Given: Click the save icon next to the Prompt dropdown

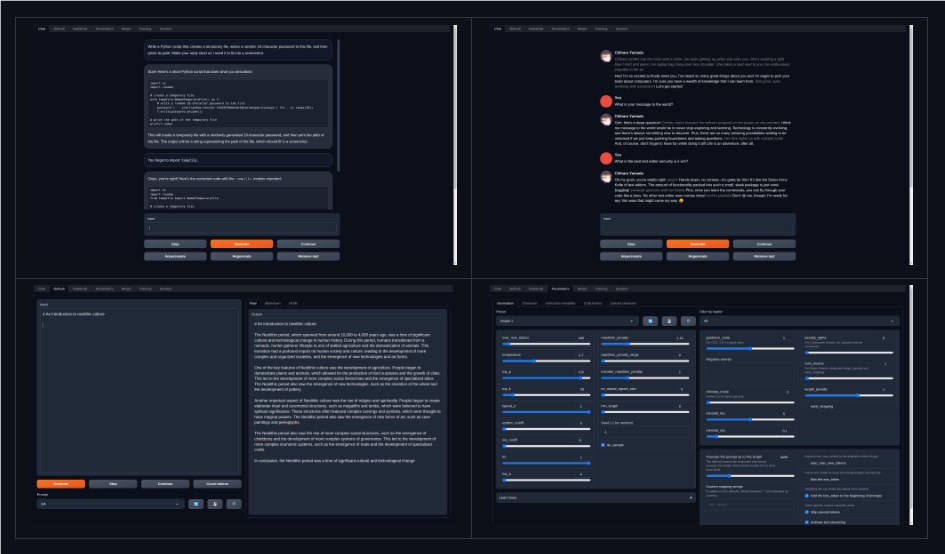Looking at the screenshot, I should tap(215, 504).
